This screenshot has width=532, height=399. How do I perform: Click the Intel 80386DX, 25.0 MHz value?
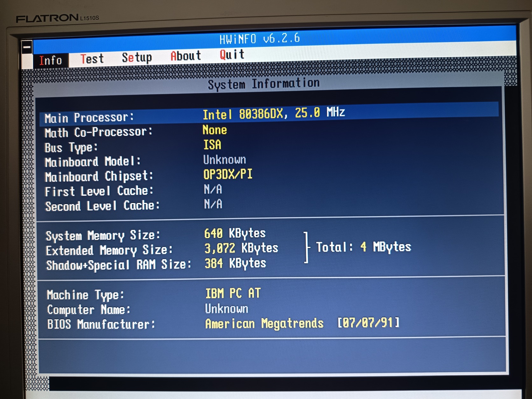pyautogui.click(x=274, y=113)
